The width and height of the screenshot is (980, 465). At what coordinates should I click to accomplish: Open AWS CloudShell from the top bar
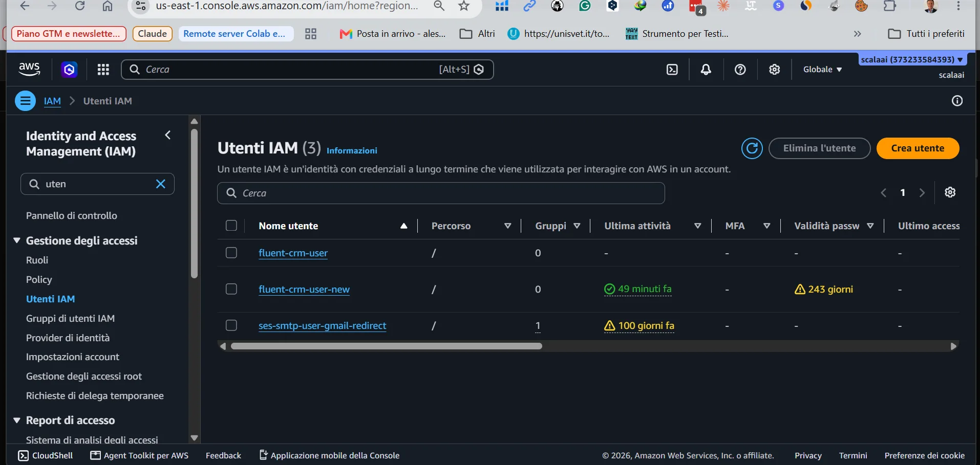point(672,70)
